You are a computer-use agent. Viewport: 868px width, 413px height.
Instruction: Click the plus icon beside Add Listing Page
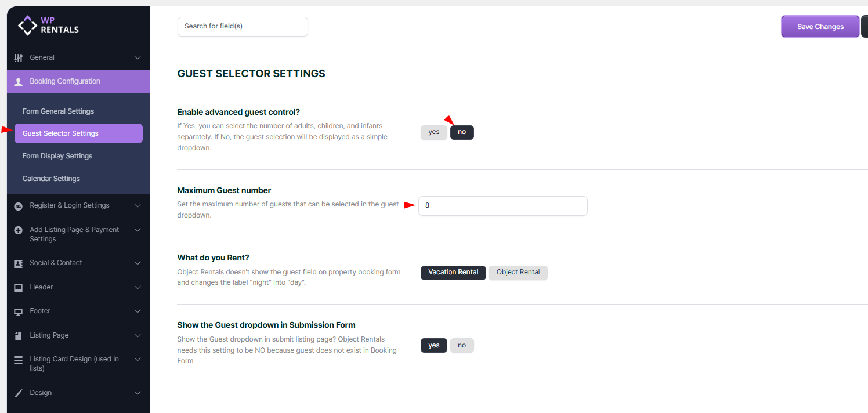click(18, 230)
